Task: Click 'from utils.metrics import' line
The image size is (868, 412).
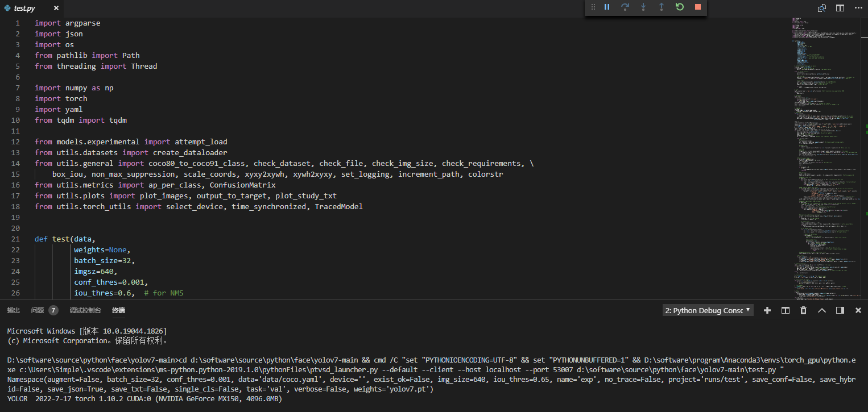Action: (x=155, y=185)
